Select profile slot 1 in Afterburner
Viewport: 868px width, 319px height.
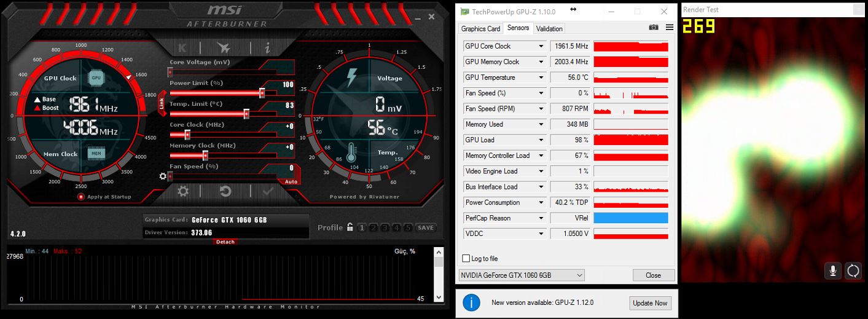click(x=361, y=227)
